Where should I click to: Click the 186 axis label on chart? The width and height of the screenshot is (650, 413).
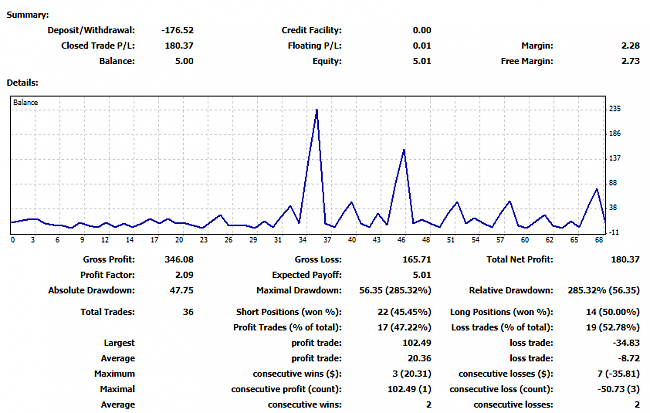tap(615, 134)
